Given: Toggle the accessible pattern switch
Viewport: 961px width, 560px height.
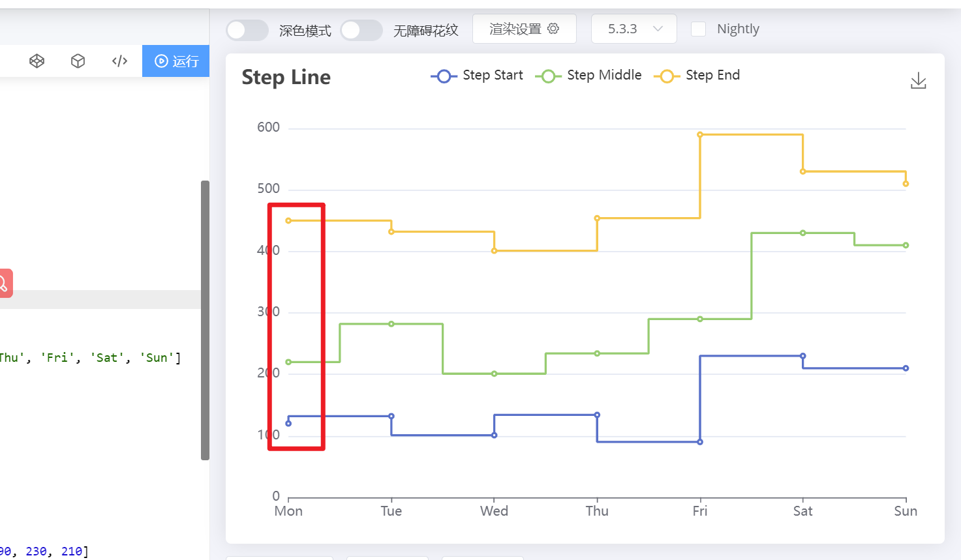Looking at the screenshot, I should pyautogui.click(x=361, y=30).
